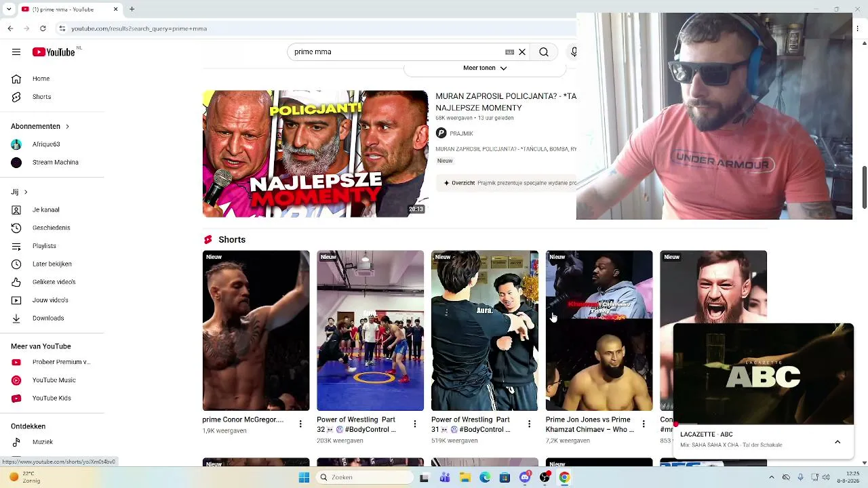Go to the YouTube logo homepage
This screenshot has height=488, width=868.
point(54,52)
